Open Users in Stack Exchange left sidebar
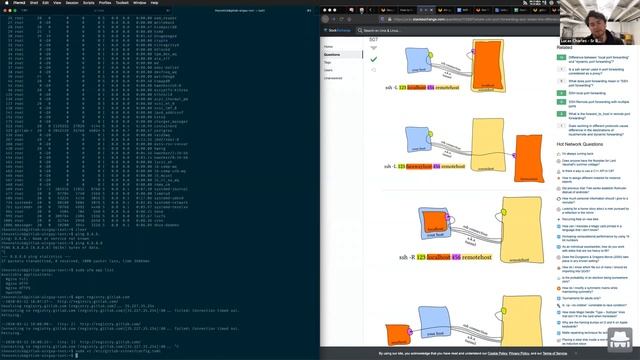This screenshot has width=640, height=360. pos(328,70)
